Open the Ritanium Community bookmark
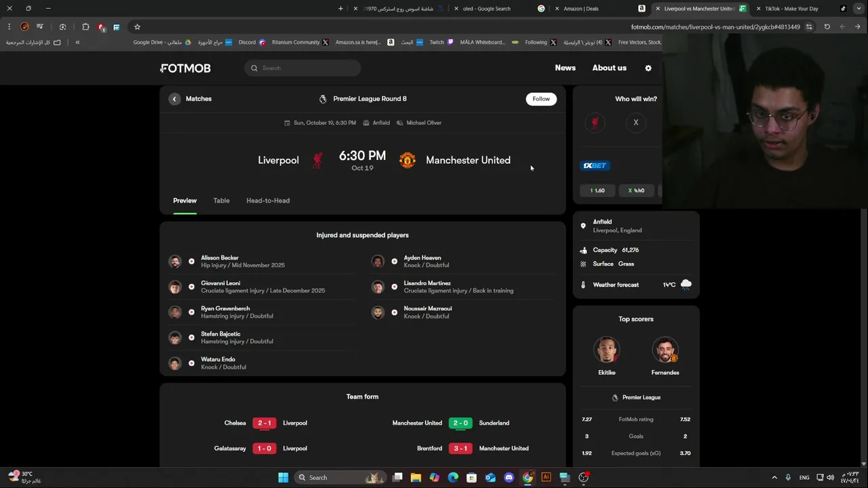The image size is (868, 488). click(300, 42)
